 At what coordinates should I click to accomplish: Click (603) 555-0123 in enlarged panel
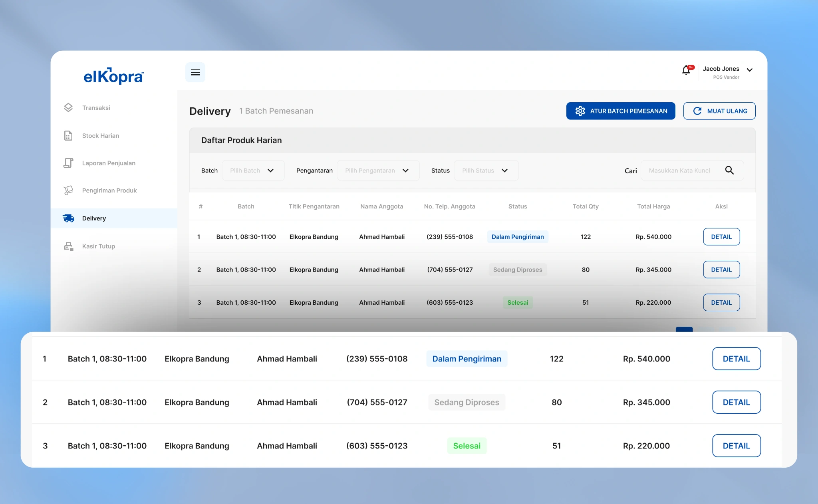click(377, 446)
